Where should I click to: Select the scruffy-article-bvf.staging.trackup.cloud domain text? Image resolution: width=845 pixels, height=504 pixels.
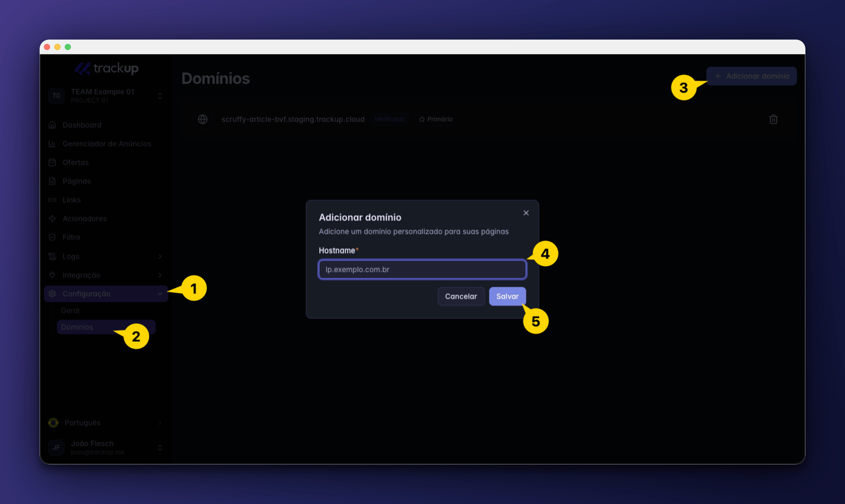coord(293,119)
